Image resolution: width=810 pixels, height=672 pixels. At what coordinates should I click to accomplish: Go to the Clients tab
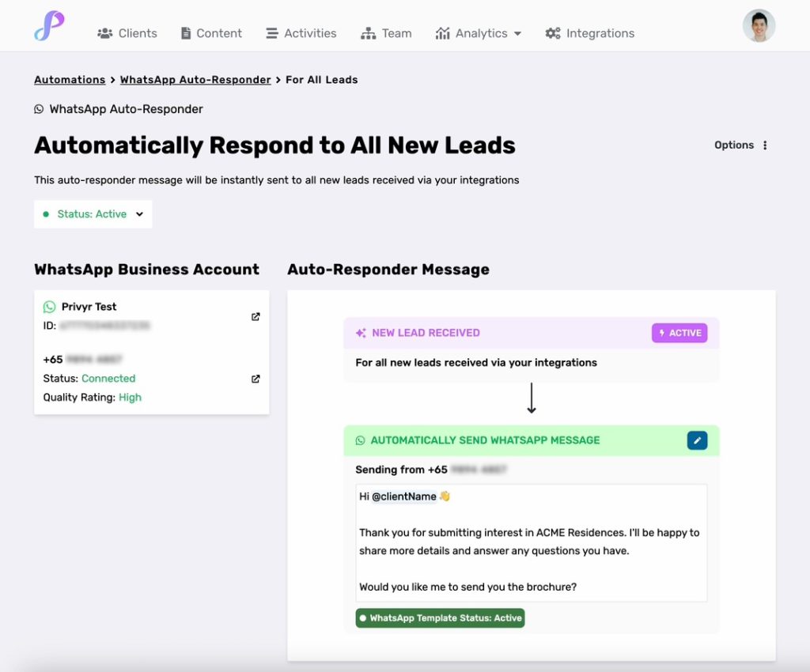coord(127,33)
